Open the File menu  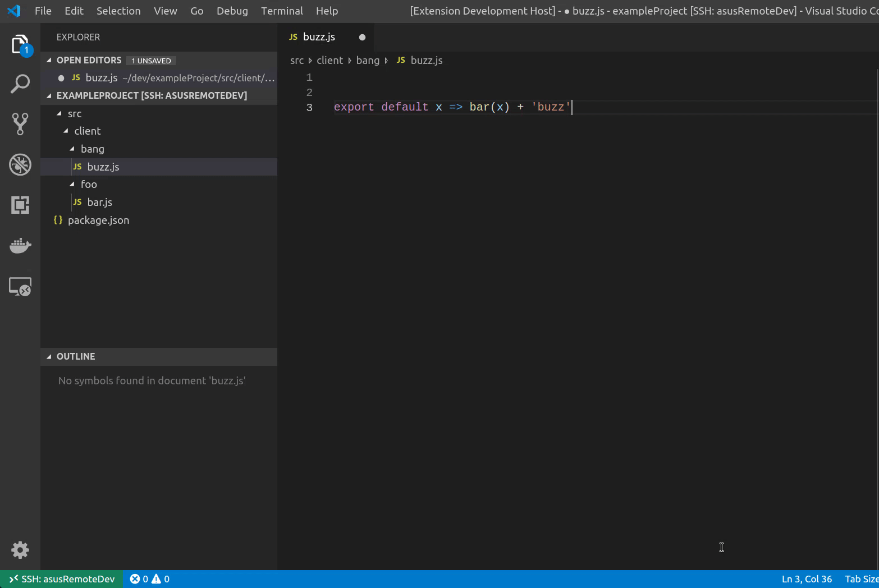pyautogui.click(x=43, y=11)
